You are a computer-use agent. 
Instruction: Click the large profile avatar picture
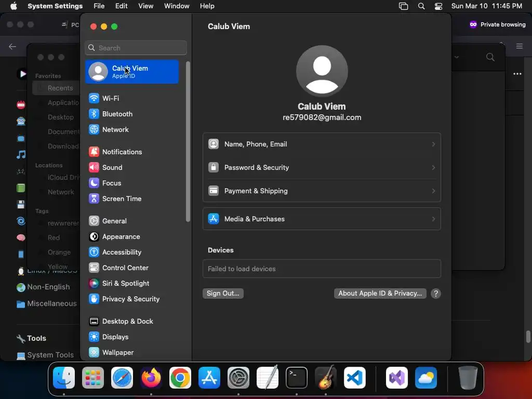pos(322,71)
